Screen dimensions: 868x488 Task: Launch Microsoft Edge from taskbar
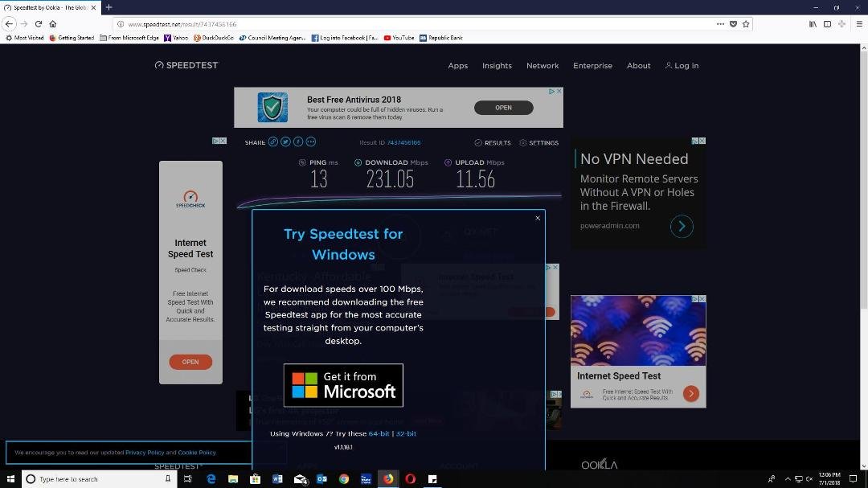(211, 478)
